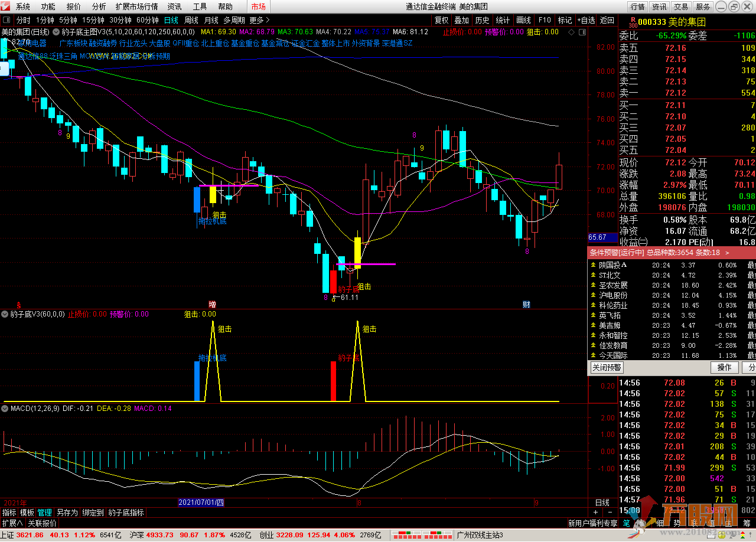Open the 报价 menu
This screenshot has width=756, height=542.
(x=74, y=6)
